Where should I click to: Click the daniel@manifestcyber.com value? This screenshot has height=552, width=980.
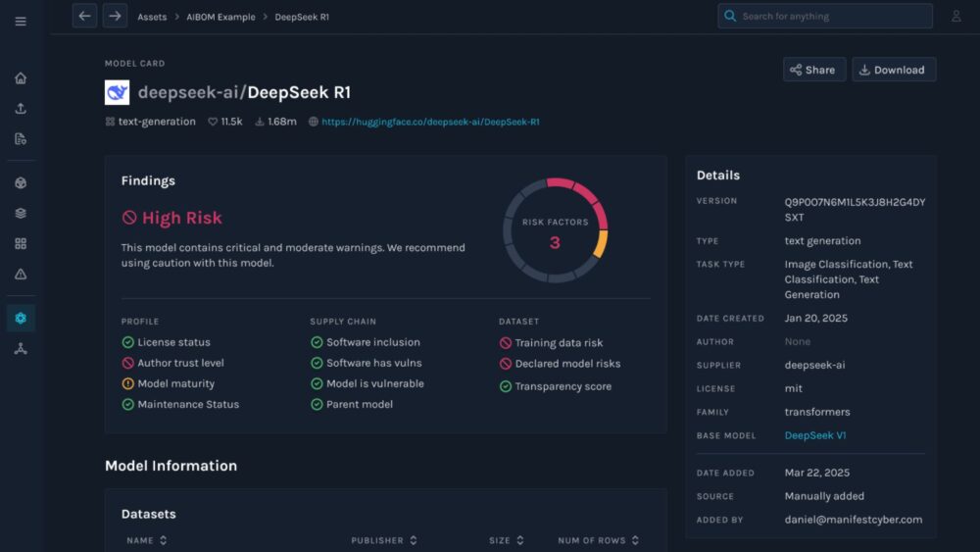pos(854,520)
